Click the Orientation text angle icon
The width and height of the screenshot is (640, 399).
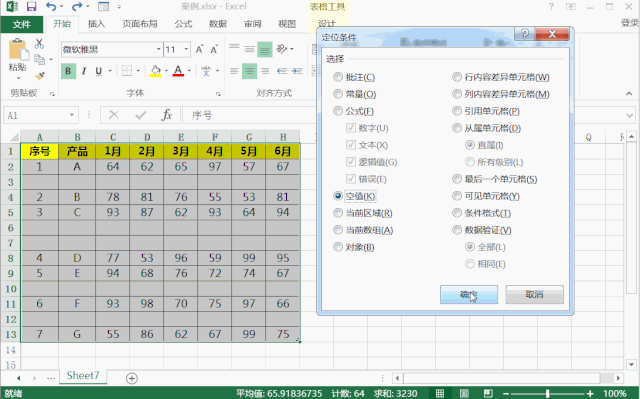282,49
